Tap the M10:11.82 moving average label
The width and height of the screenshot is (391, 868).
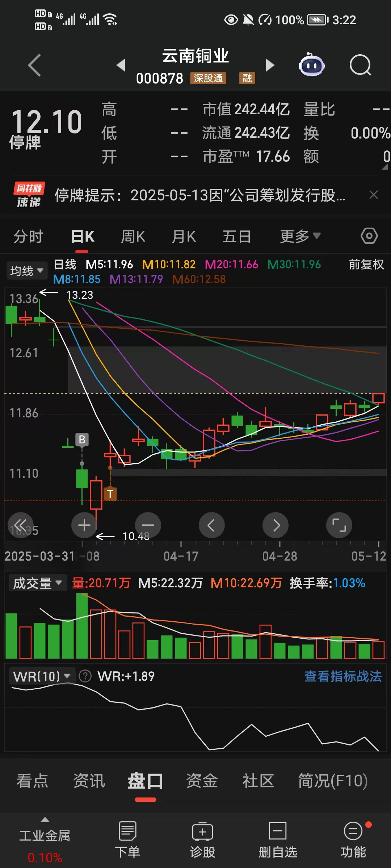coord(169,264)
